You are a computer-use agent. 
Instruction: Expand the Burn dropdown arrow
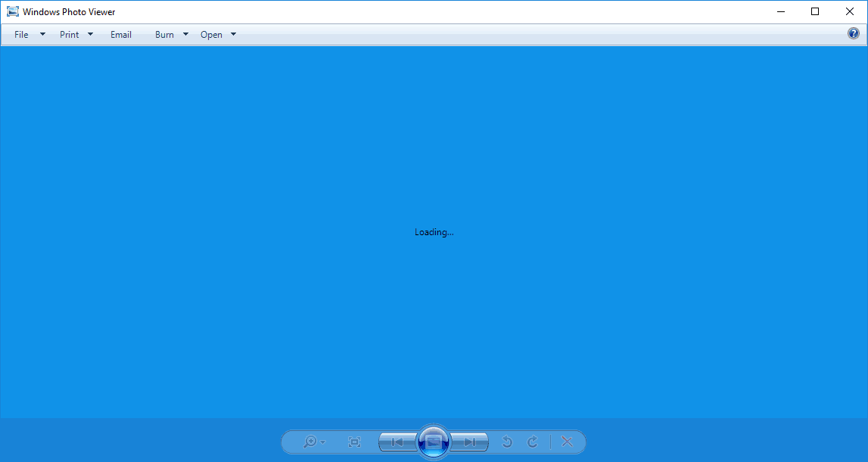coord(185,34)
